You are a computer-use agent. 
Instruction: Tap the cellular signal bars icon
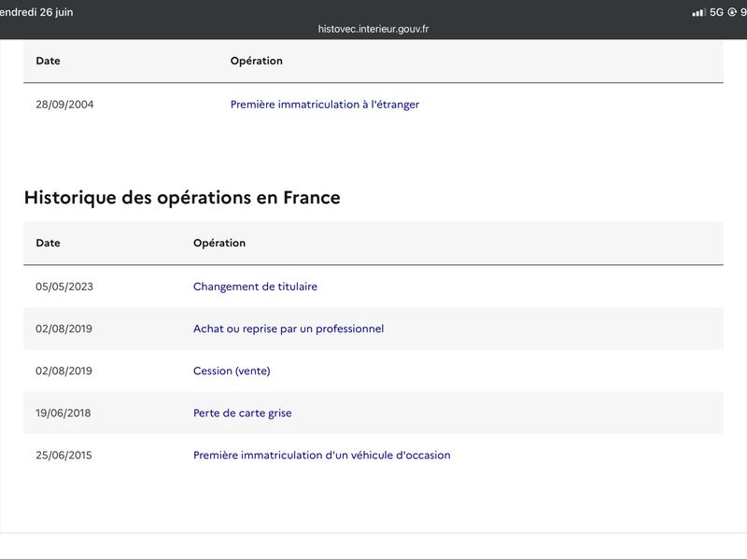(x=698, y=13)
